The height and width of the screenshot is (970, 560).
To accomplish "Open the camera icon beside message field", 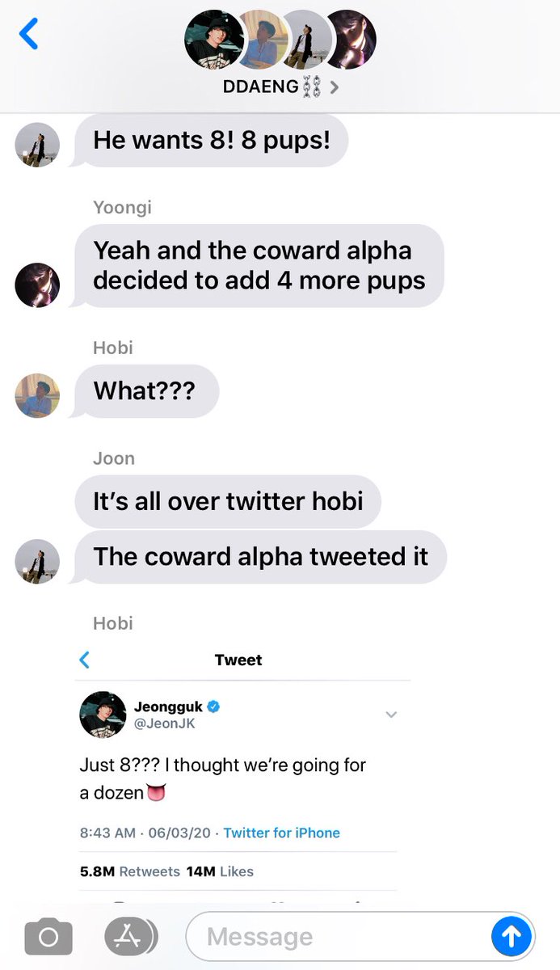I will [48, 937].
